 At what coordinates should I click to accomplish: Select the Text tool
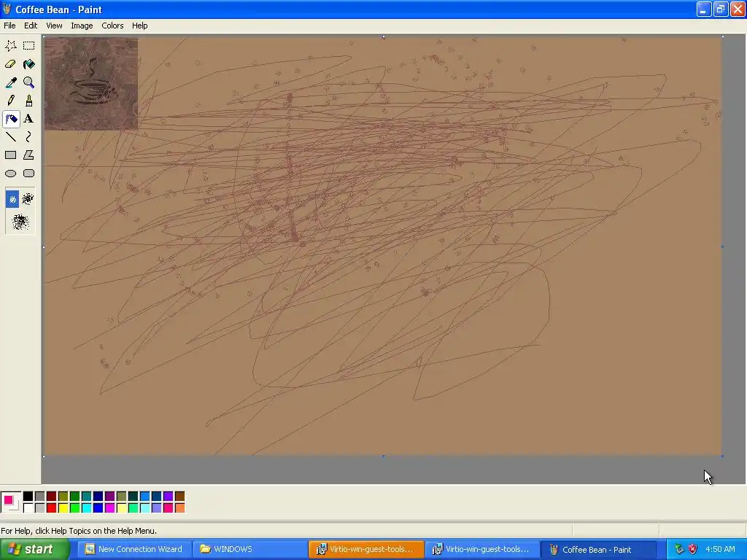click(29, 119)
